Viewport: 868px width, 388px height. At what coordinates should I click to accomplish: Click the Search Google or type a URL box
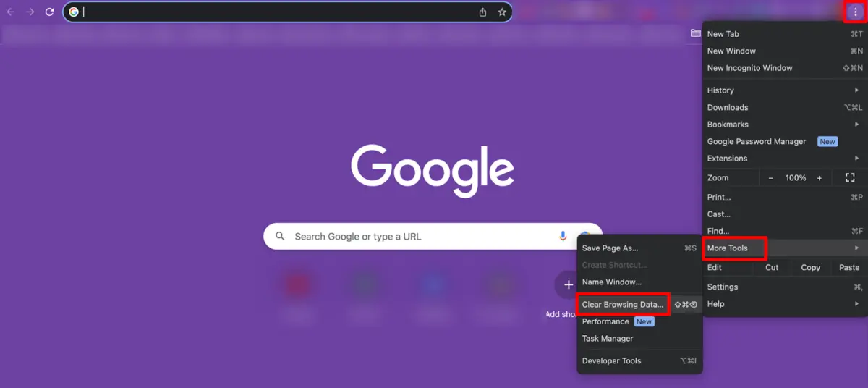[x=433, y=236]
